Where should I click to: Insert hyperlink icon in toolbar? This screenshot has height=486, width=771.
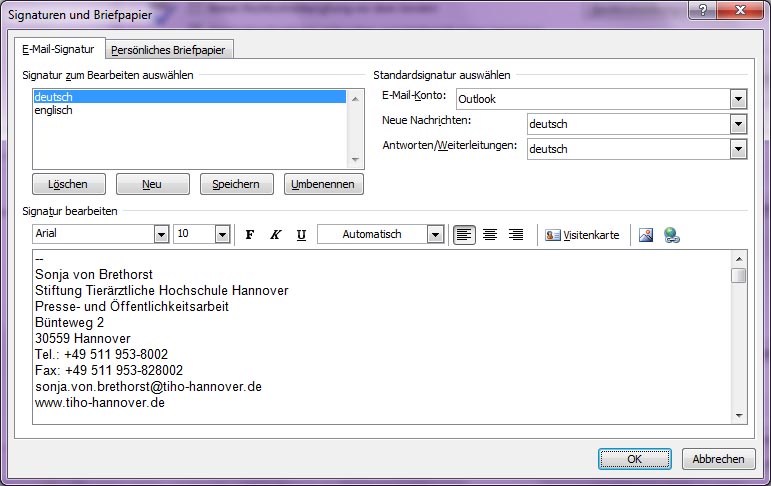click(x=672, y=235)
